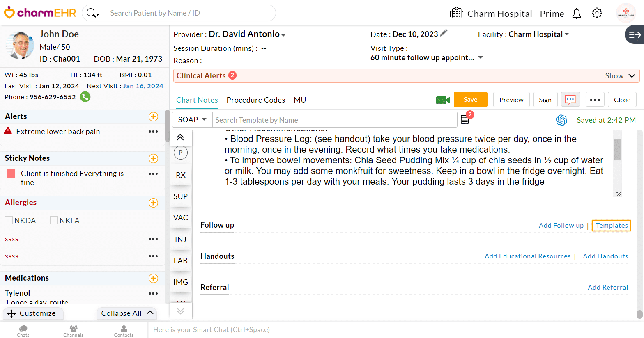Screen dimensions: 644x338
Task: Start video call with camera icon
Action: pos(443,100)
